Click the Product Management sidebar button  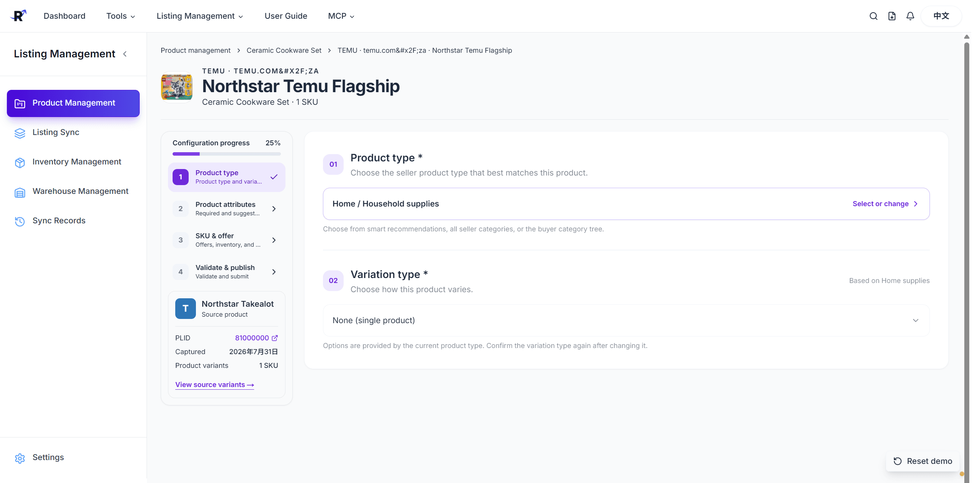tap(73, 103)
